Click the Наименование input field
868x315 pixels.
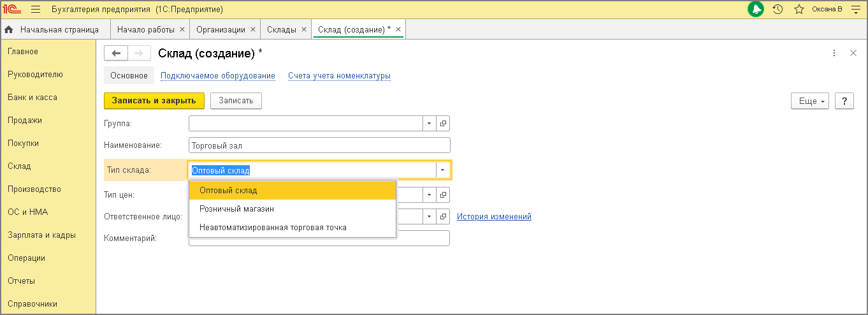(x=319, y=145)
